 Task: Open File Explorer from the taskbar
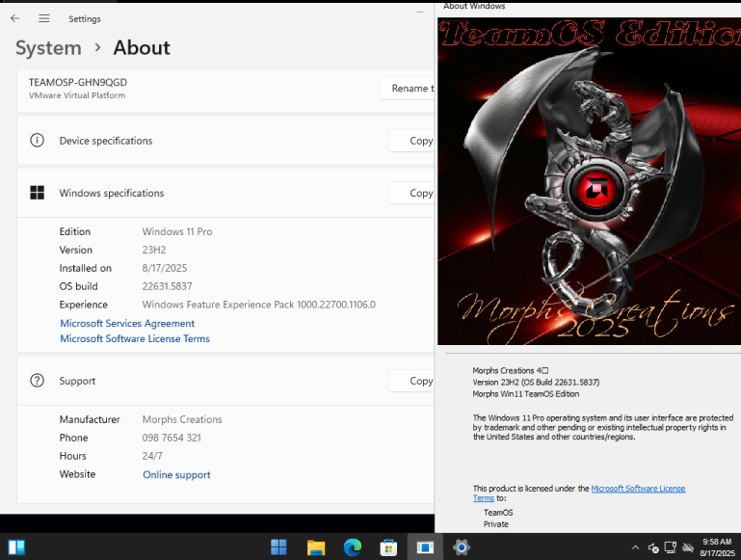pyautogui.click(x=316, y=547)
